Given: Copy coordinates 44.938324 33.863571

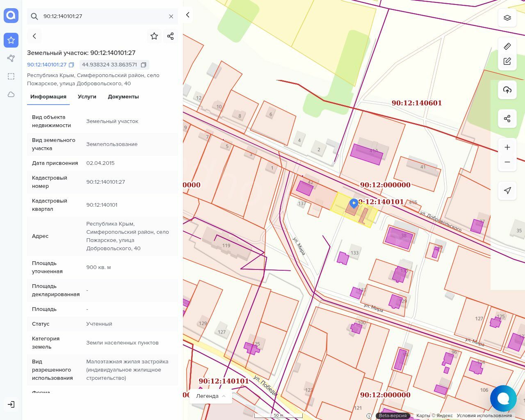Looking at the screenshot, I should pos(144,65).
